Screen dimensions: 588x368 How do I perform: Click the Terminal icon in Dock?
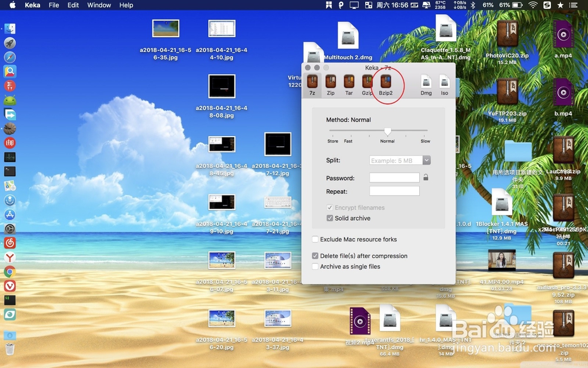point(10,171)
